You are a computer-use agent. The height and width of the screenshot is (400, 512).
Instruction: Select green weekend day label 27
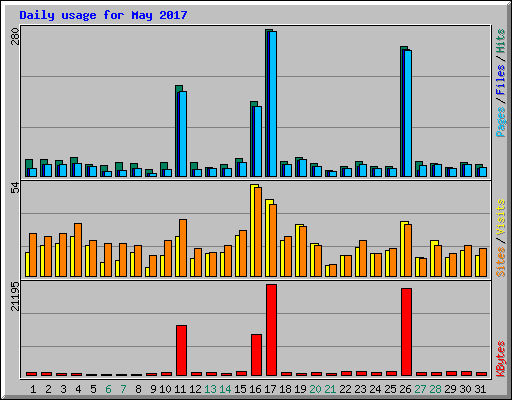pyautogui.click(x=420, y=389)
